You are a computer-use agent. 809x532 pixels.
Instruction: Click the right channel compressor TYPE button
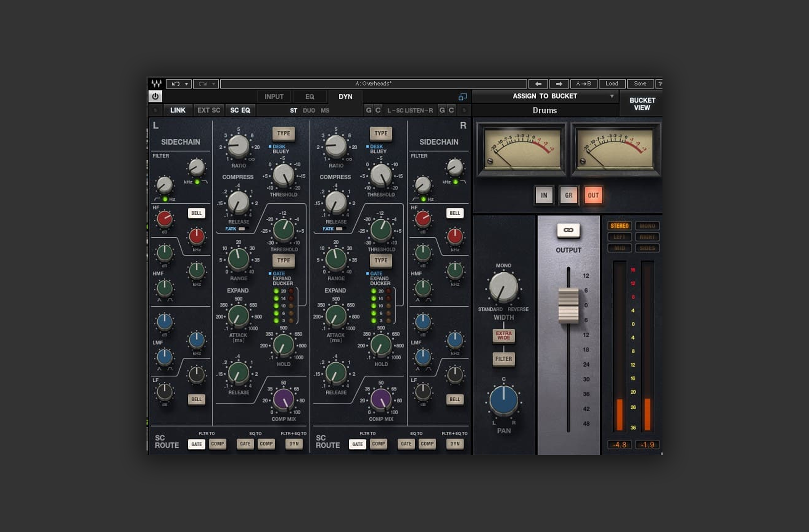[x=381, y=133]
